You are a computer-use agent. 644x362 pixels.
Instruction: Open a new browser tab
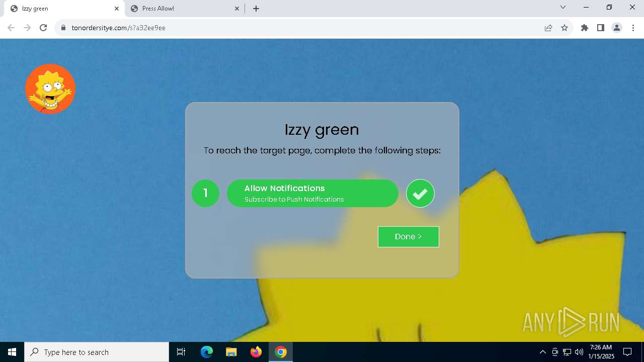(x=256, y=9)
